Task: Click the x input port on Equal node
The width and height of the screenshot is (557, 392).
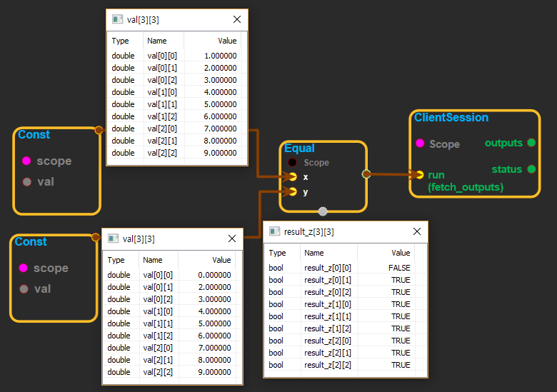Action: click(x=293, y=176)
